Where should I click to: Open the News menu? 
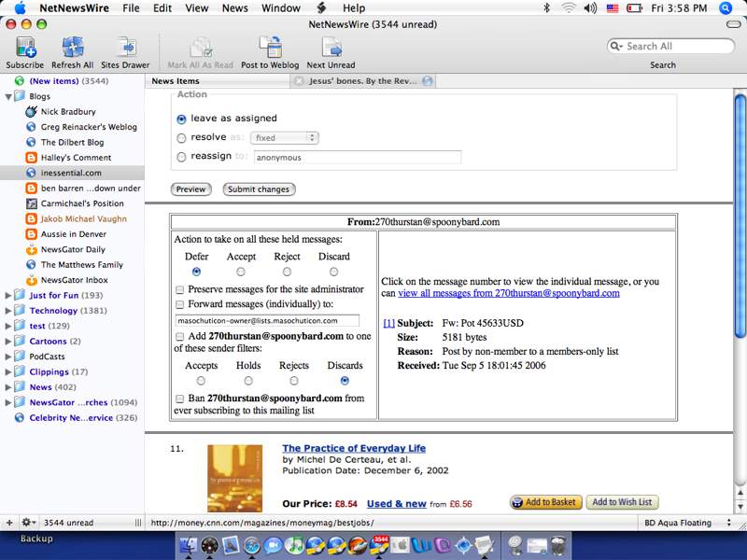[x=235, y=8]
